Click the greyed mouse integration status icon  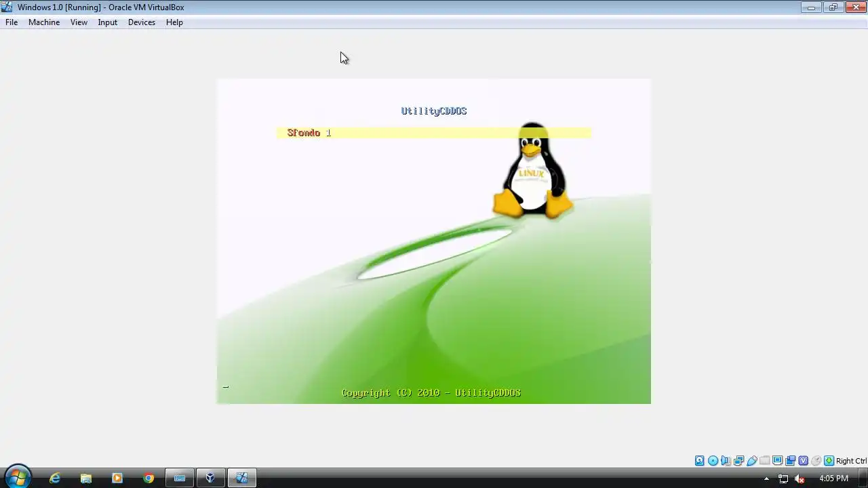pos(816,461)
